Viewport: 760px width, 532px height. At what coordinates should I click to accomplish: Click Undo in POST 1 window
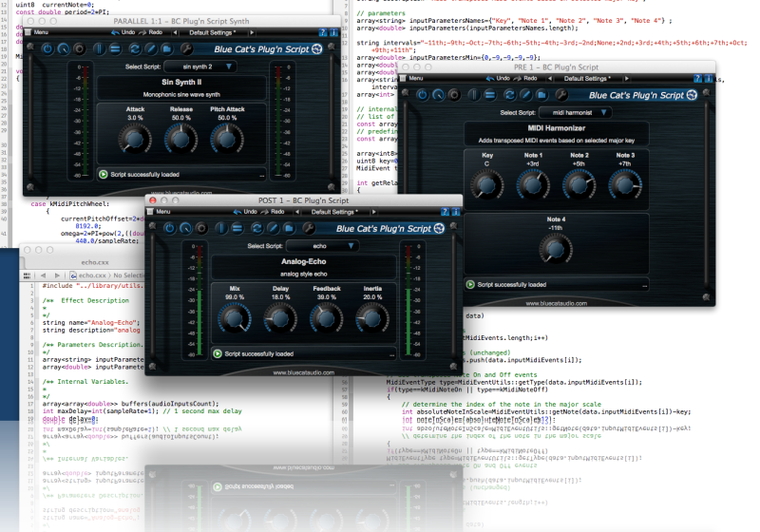pyautogui.click(x=245, y=212)
